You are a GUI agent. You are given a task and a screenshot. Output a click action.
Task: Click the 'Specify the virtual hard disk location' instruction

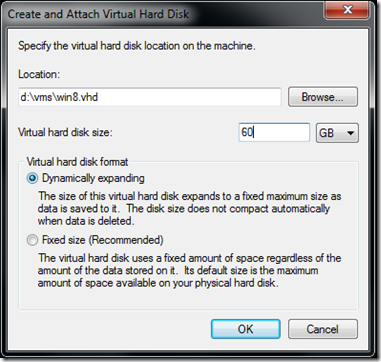(x=137, y=46)
